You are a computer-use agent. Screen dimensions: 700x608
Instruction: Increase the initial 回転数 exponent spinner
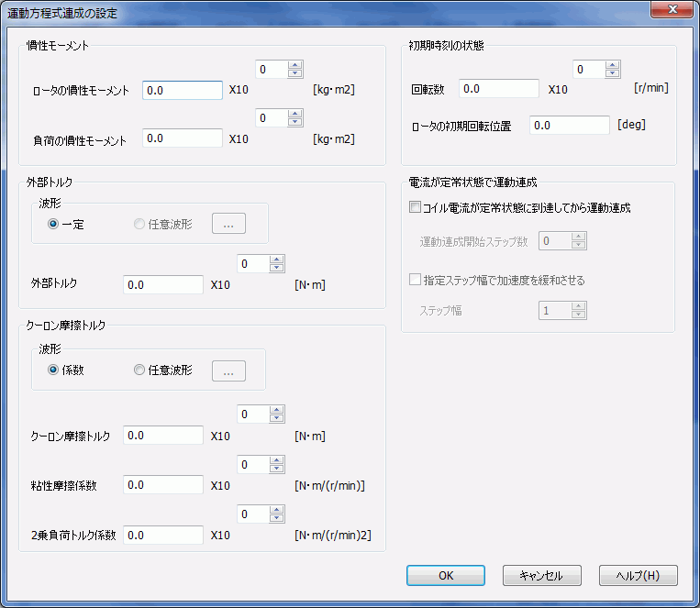[x=611, y=65]
